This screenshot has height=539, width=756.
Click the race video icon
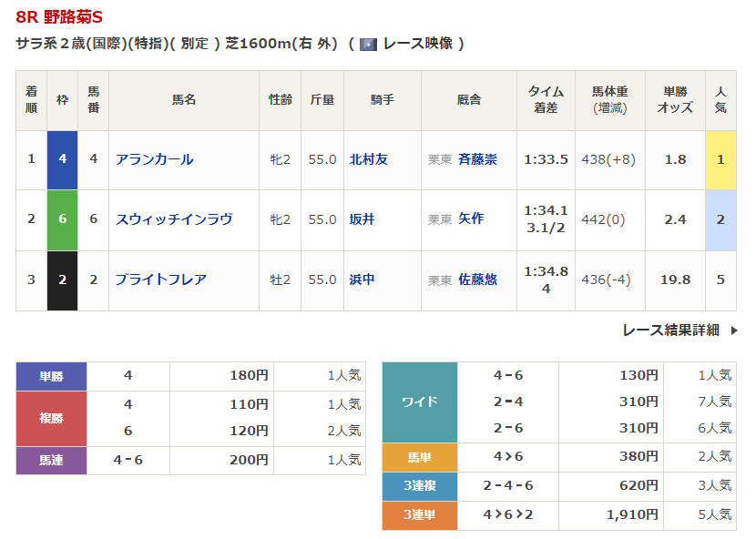click(x=368, y=44)
